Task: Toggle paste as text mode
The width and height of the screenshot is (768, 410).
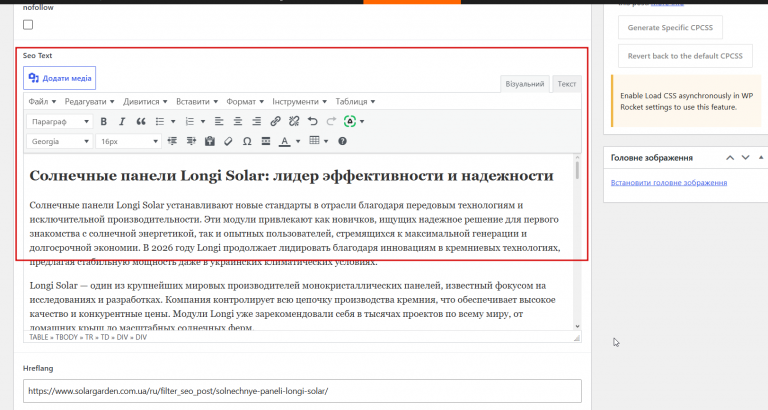Action: click(x=210, y=141)
